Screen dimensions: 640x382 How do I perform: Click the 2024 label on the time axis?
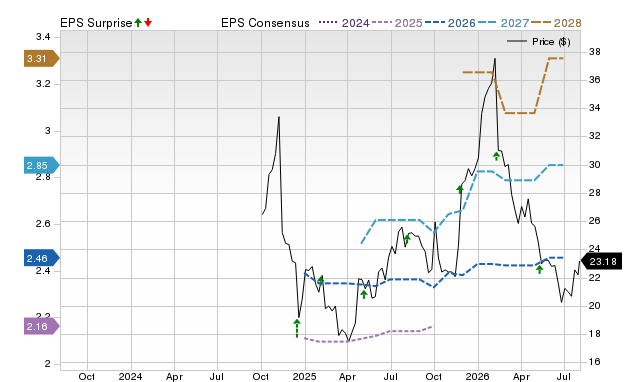click(x=130, y=377)
